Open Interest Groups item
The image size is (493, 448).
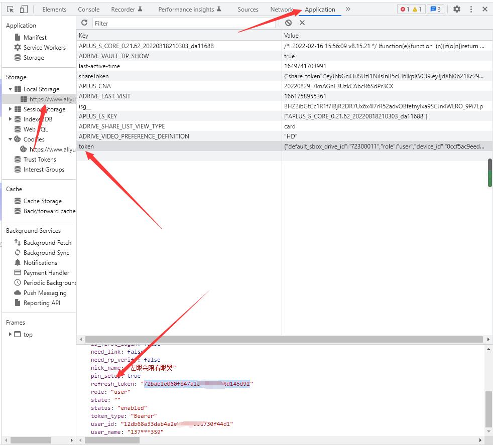click(44, 170)
